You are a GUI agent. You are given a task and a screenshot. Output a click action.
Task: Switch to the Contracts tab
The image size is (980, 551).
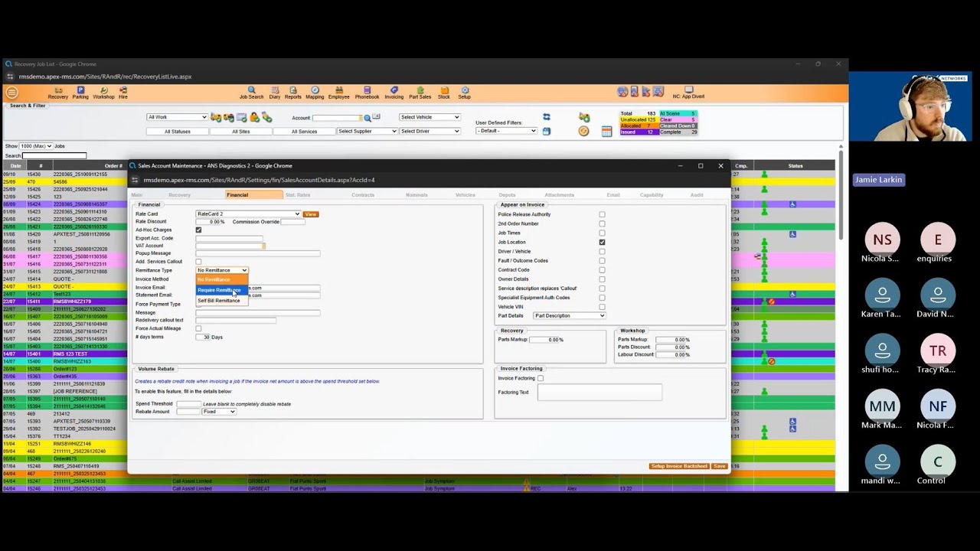click(x=363, y=195)
